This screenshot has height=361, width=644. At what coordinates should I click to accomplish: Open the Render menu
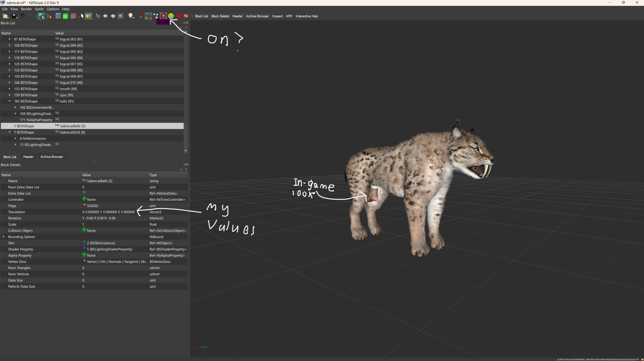tap(26, 9)
